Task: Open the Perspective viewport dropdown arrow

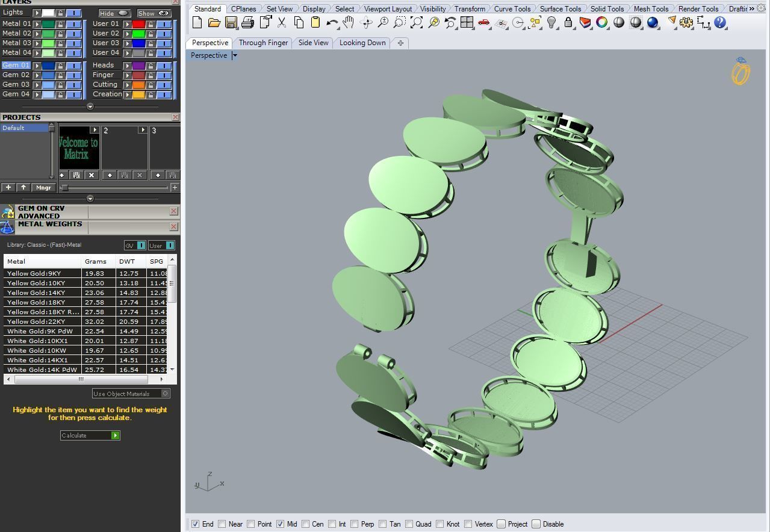Action: 235,55
